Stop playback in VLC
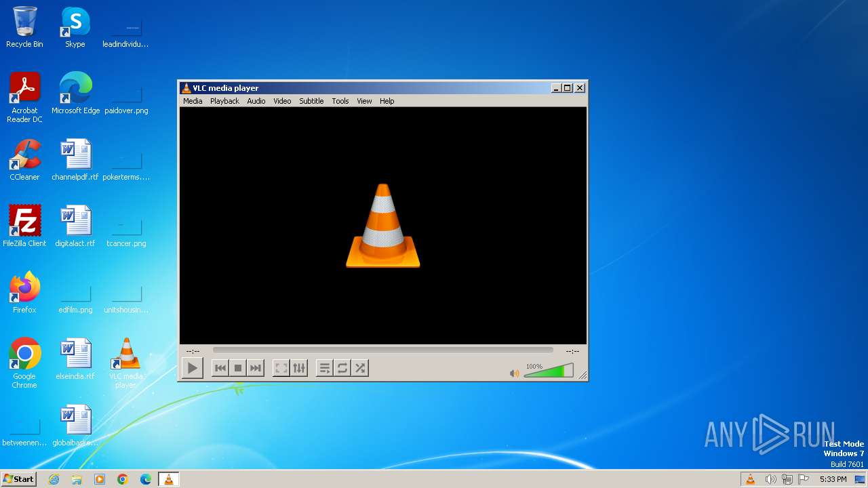 [238, 368]
